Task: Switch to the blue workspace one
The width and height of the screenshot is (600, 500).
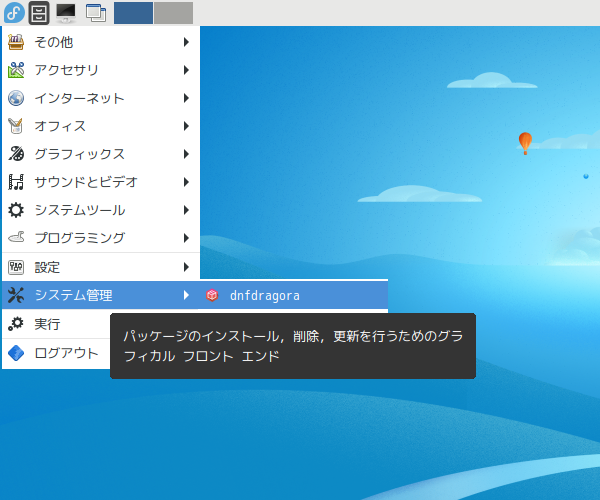Action: point(133,13)
